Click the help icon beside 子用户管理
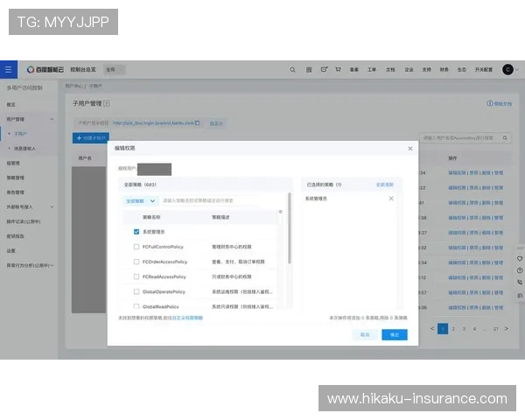 [x=107, y=103]
